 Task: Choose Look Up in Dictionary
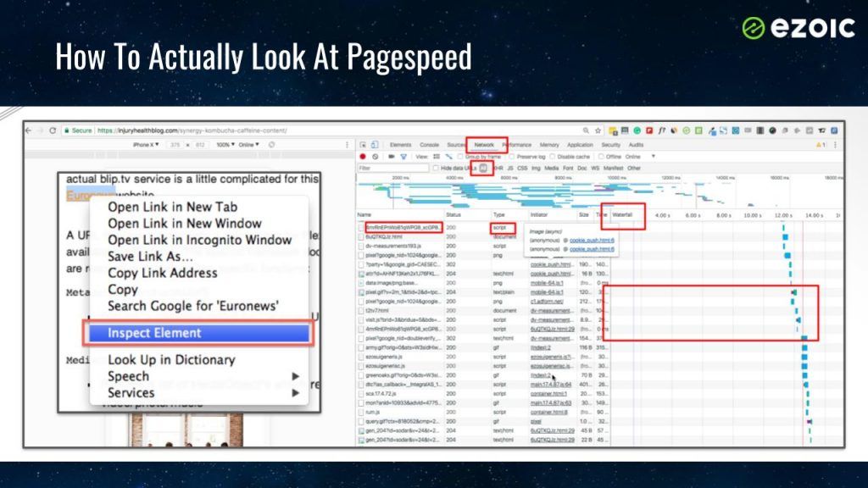coord(171,359)
